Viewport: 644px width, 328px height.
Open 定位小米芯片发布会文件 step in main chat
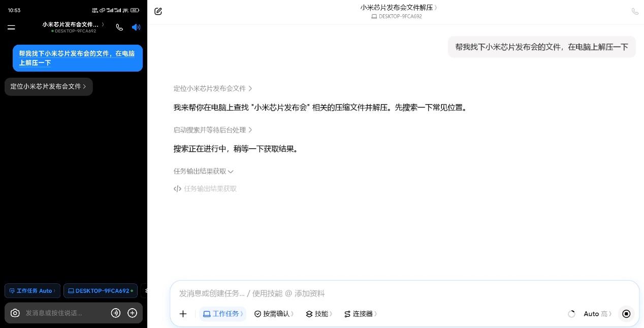[213, 88]
